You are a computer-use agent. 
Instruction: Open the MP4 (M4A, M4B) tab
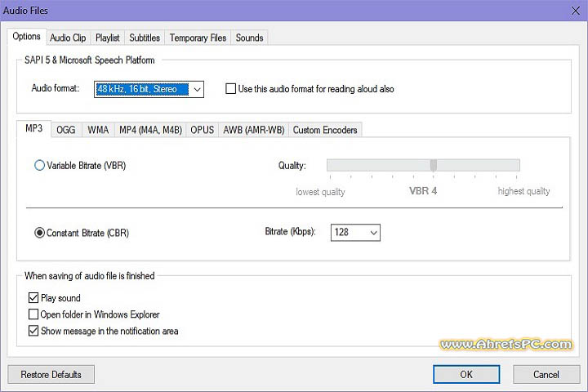[150, 130]
